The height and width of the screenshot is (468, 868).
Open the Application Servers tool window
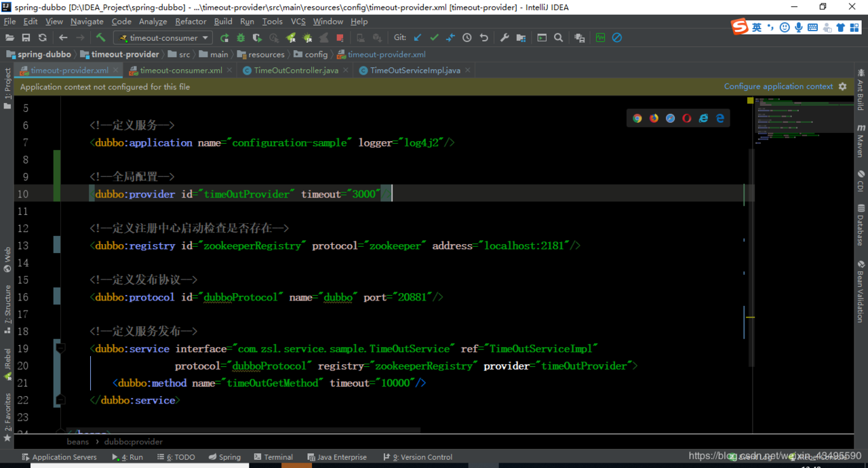pyautogui.click(x=59, y=457)
